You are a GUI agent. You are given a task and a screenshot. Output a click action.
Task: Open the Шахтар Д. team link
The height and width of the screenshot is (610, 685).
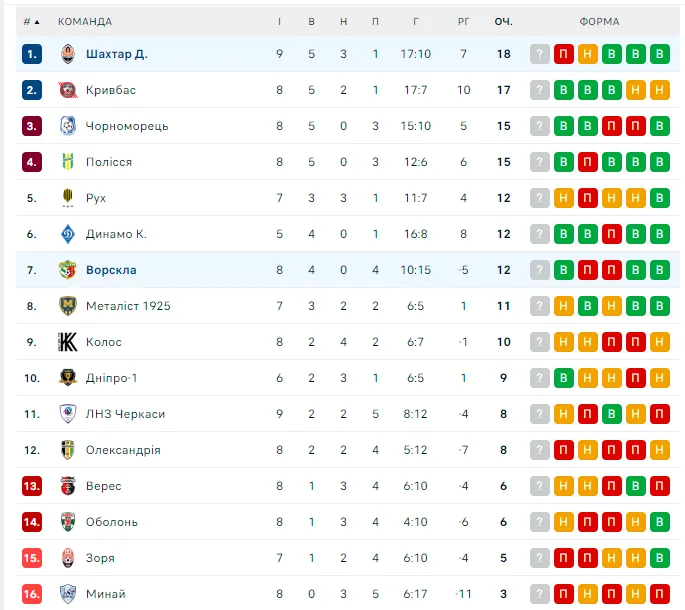(116, 54)
